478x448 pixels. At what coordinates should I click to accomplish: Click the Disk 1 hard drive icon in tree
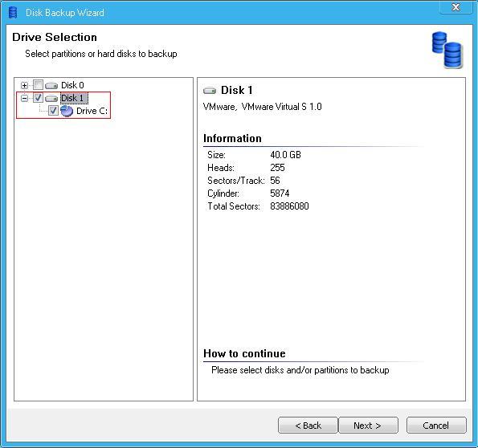point(51,98)
